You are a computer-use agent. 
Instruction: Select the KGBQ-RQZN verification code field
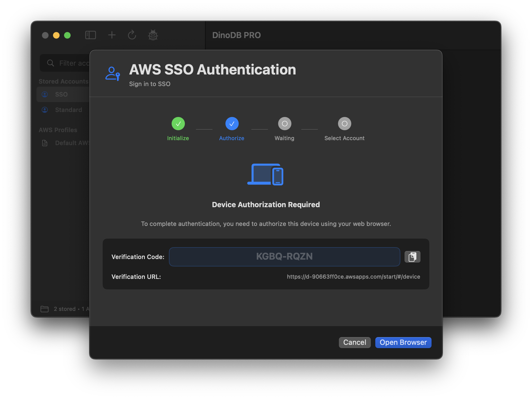(284, 257)
